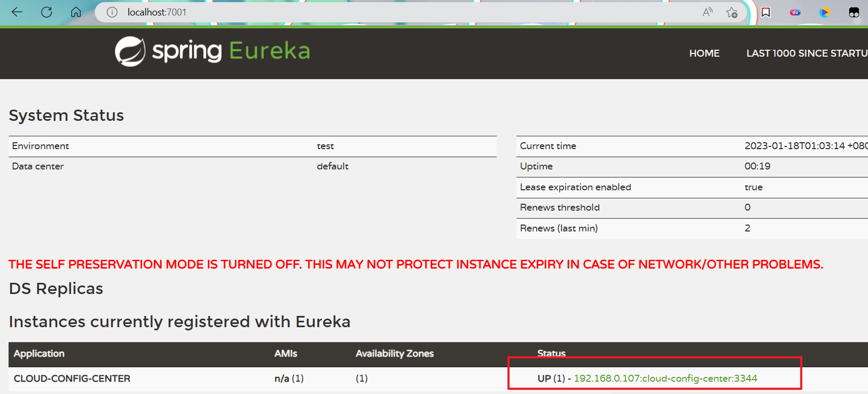Select the lease expiration value 'true'
868x394 pixels.
point(753,187)
